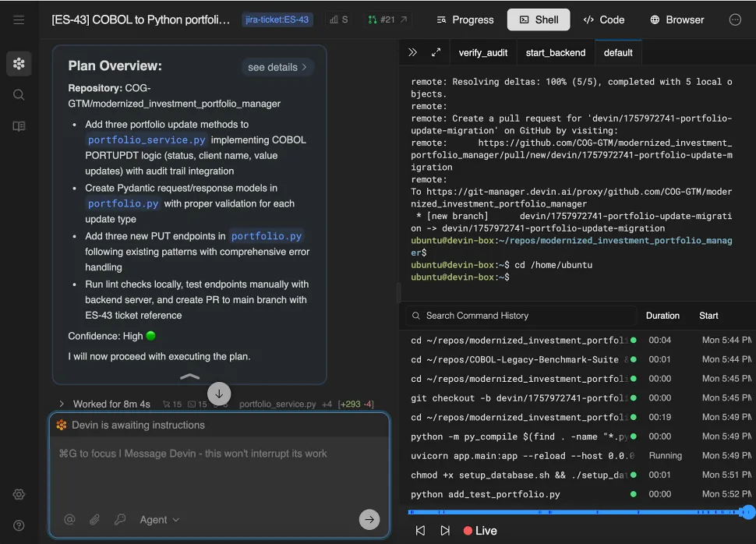Click the mention @ icon in message box
The height and width of the screenshot is (544, 756).
69,519
